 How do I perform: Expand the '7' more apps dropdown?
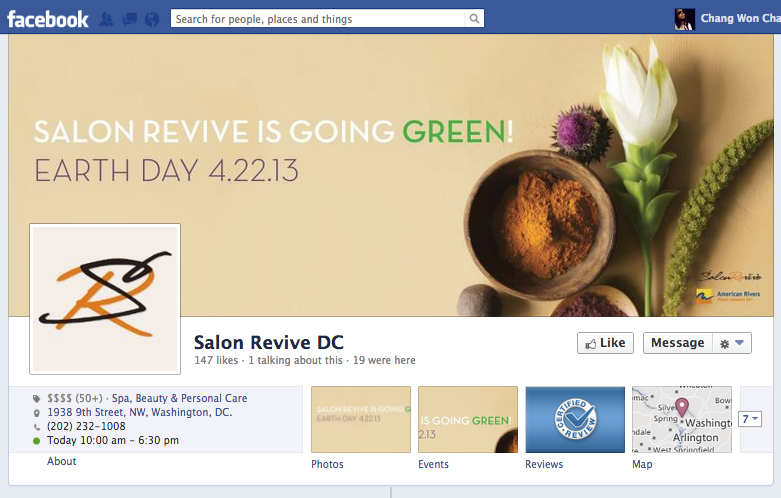[x=750, y=419]
